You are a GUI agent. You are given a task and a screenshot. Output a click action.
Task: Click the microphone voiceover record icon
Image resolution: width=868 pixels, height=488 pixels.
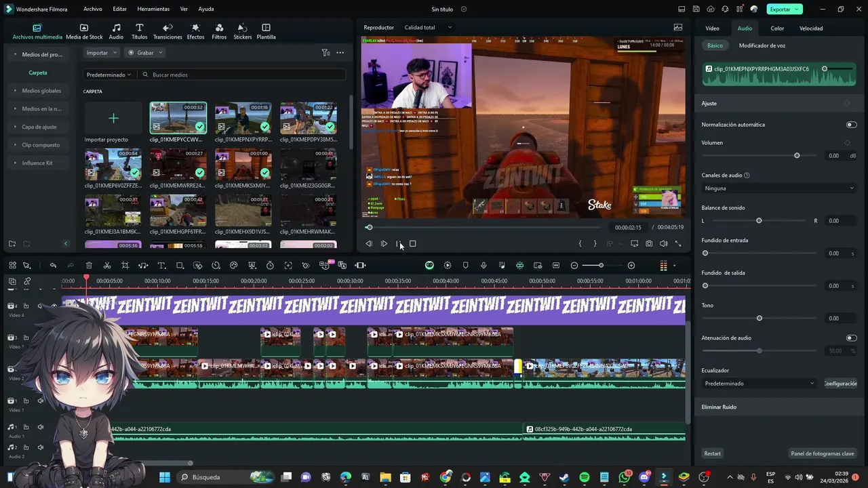[x=484, y=265]
